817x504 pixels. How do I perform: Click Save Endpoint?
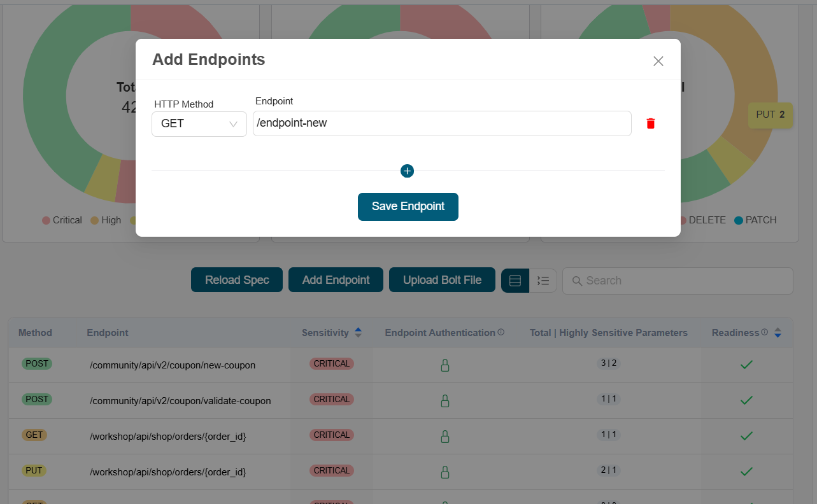click(x=408, y=206)
